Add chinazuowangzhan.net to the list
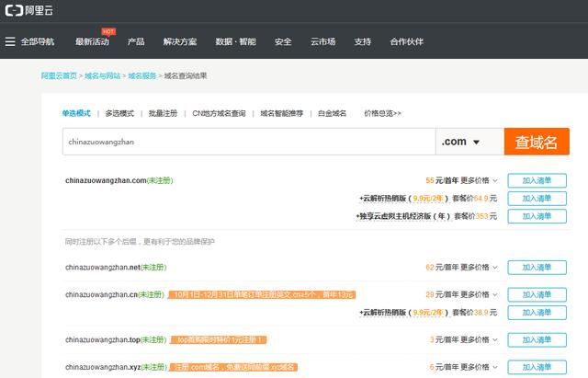This screenshot has width=588, height=378. pos(537,268)
